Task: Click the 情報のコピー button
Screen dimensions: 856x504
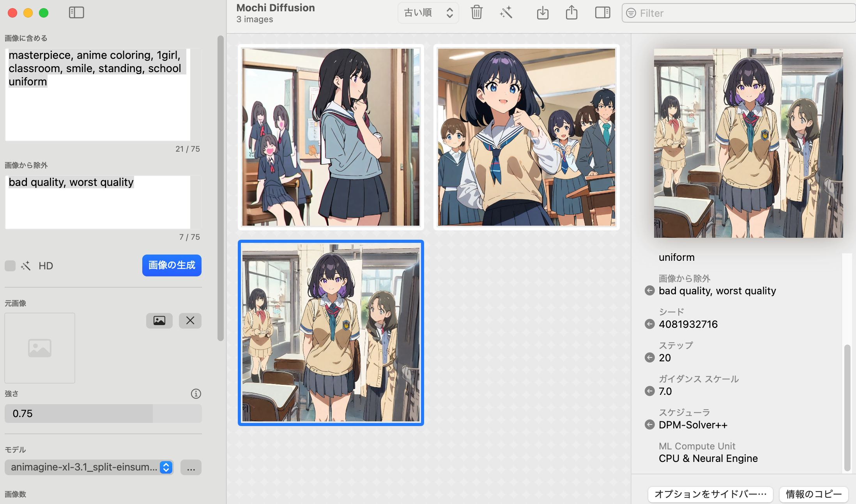Action: click(x=814, y=494)
